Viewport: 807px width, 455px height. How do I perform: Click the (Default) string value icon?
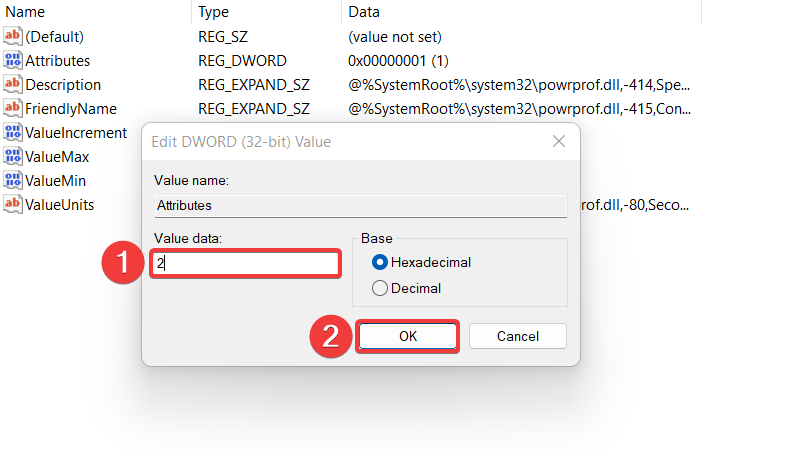click(x=13, y=36)
